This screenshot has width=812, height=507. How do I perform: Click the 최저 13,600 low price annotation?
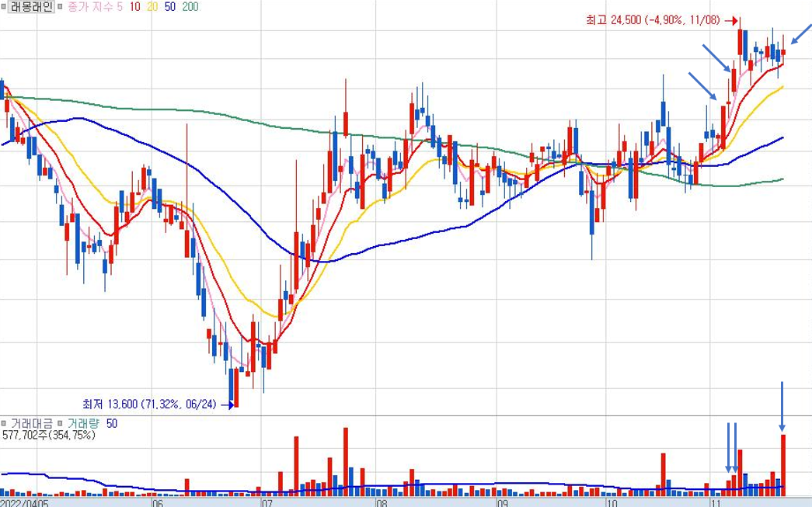(149, 404)
